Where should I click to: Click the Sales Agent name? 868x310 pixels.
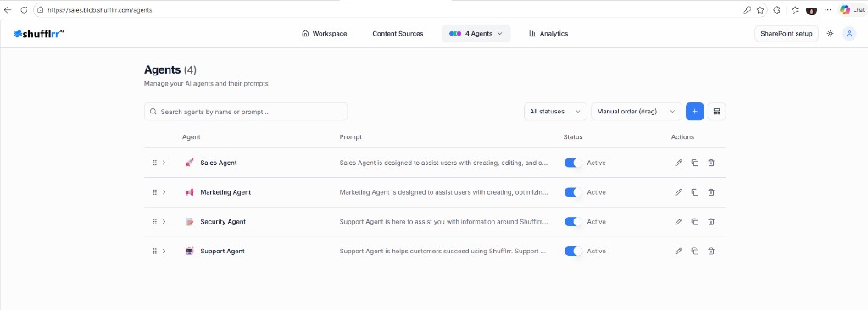point(219,163)
